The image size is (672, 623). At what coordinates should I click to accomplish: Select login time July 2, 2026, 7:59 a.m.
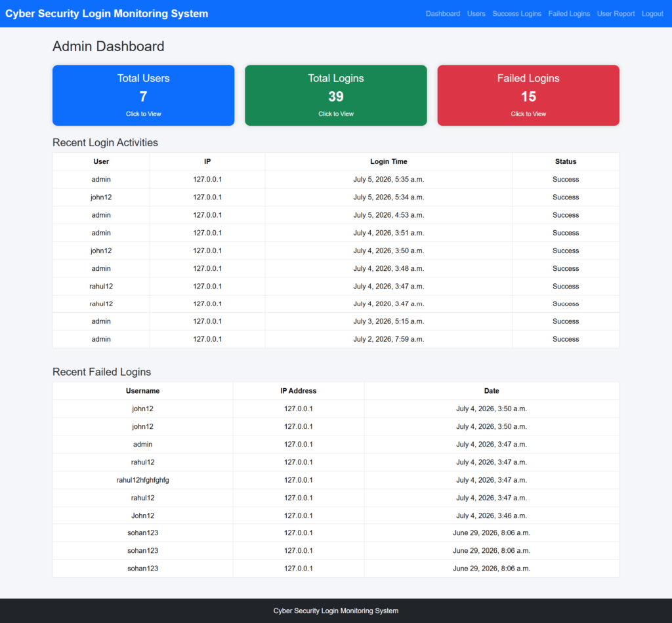pyautogui.click(x=388, y=339)
